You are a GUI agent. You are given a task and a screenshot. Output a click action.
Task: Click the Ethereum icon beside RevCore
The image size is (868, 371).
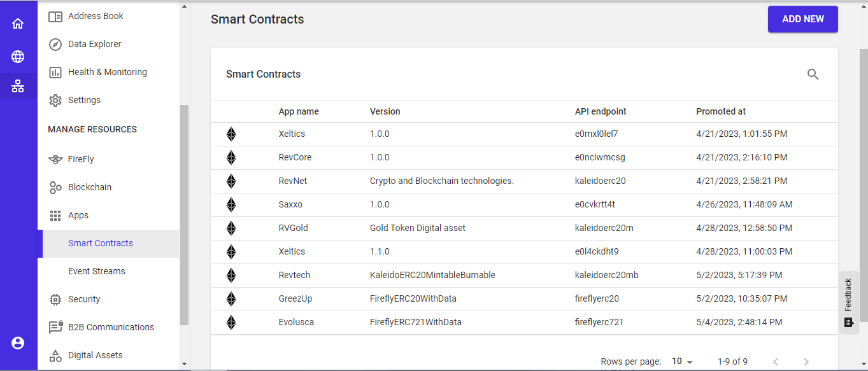[231, 158]
